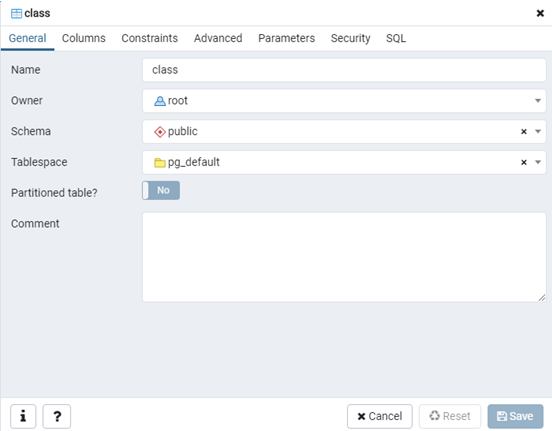Clear the Schema selection with x

[x=524, y=131]
